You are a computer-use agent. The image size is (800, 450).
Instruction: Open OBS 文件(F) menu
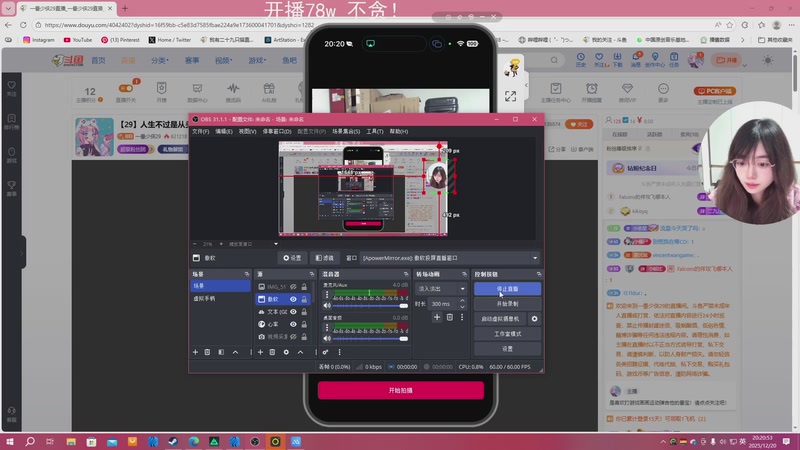click(x=201, y=131)
